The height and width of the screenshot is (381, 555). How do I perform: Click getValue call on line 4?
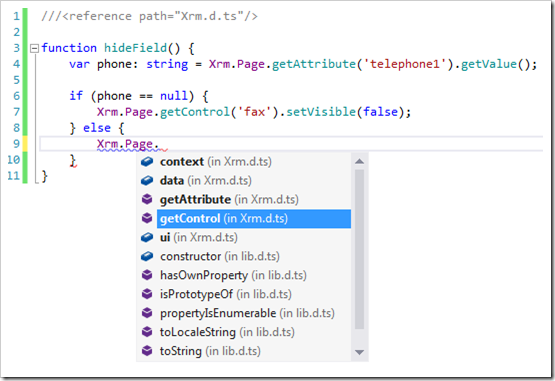488,64
